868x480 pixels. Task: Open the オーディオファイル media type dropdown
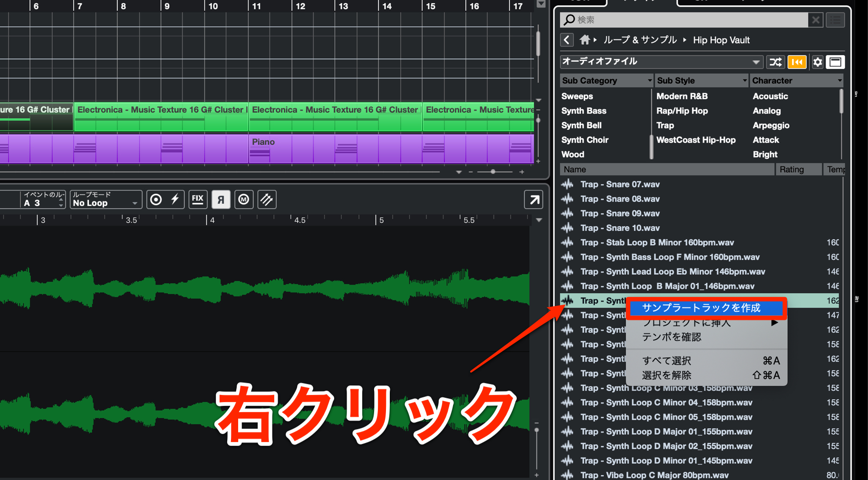pyautogui.click(x=661, y=62)
